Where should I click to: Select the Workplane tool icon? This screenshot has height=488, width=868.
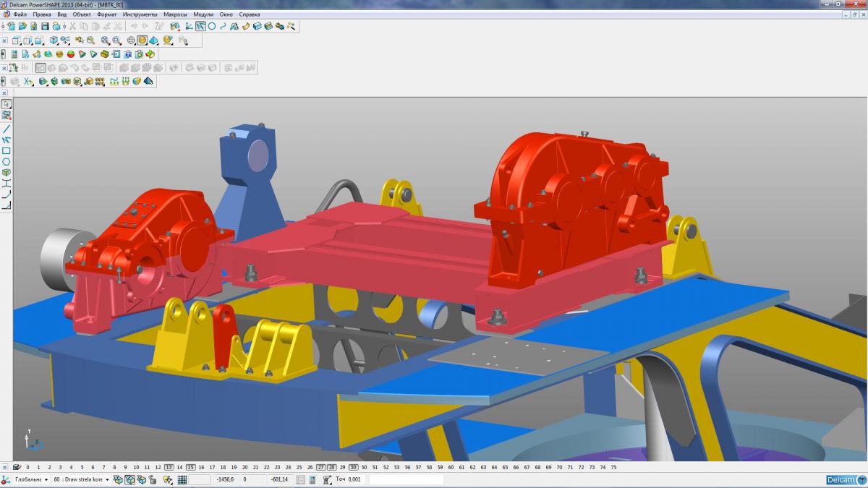pos(188,25)
